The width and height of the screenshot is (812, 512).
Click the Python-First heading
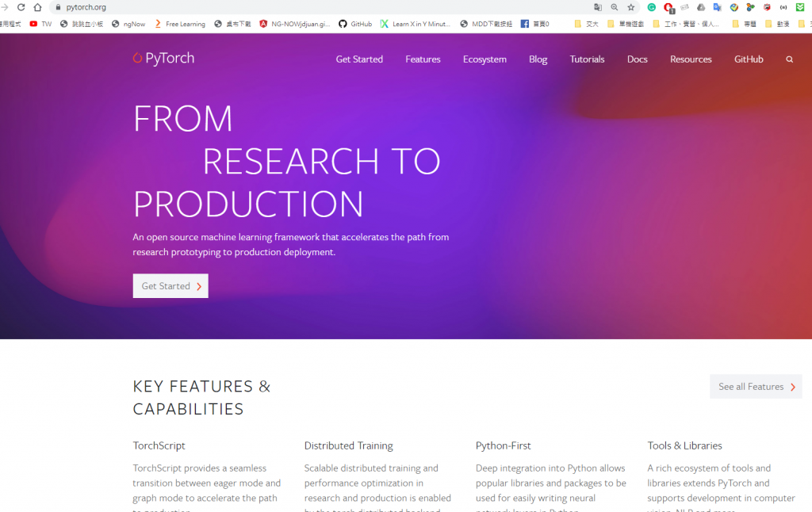504,445
